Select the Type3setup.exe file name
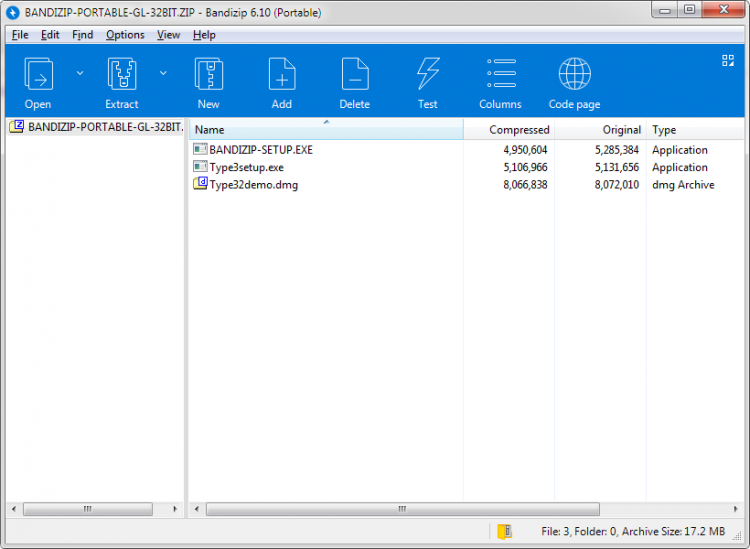 click(247, 167)
